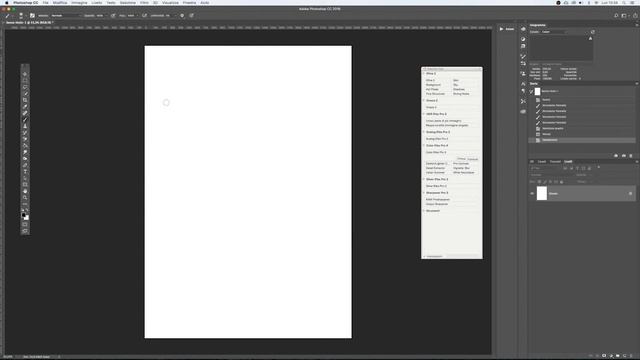Open the Immagine menu
This screenshot has height=360, width=640.
[79, 3]
